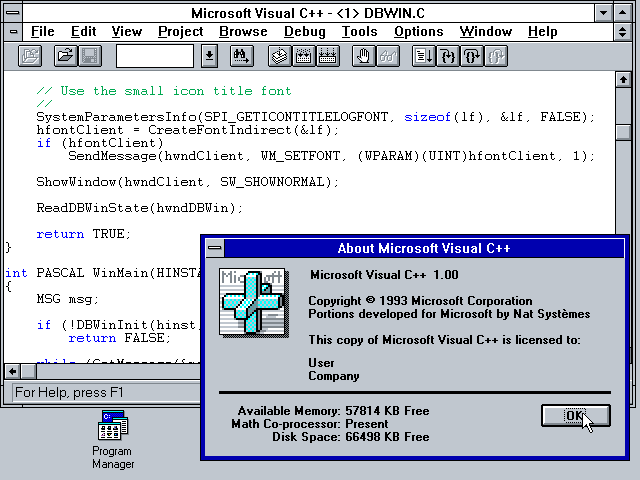Click the Step Into braces icon
This screenshot has width=640, height=480.
[x=447, y=56]
